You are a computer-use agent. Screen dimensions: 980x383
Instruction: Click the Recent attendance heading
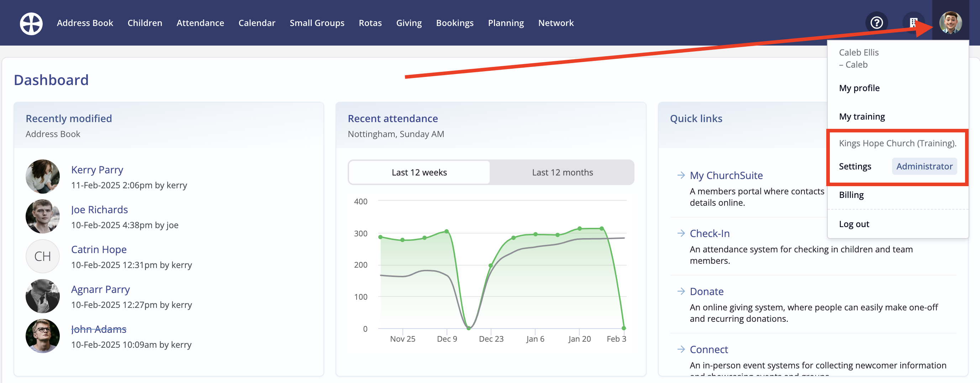pyautogui.click(x=392, y=119)
